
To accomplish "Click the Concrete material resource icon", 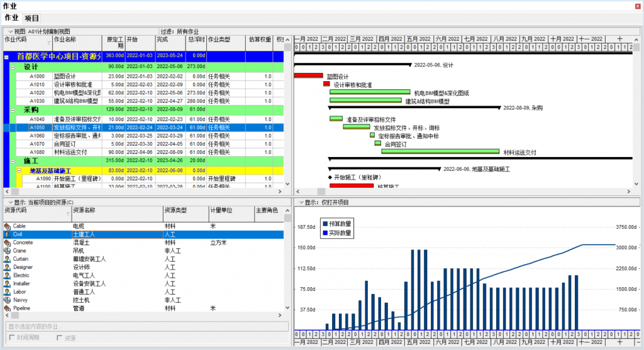I will pyautogui.click(x=8, y=243).
